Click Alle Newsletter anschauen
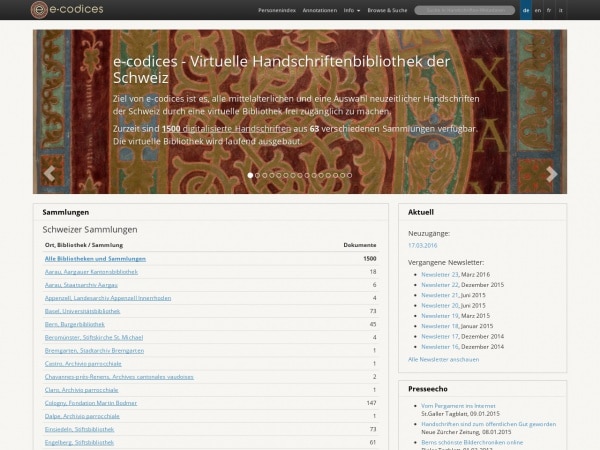The height and width of the screenshot is (450, 600). coord(443,360)
